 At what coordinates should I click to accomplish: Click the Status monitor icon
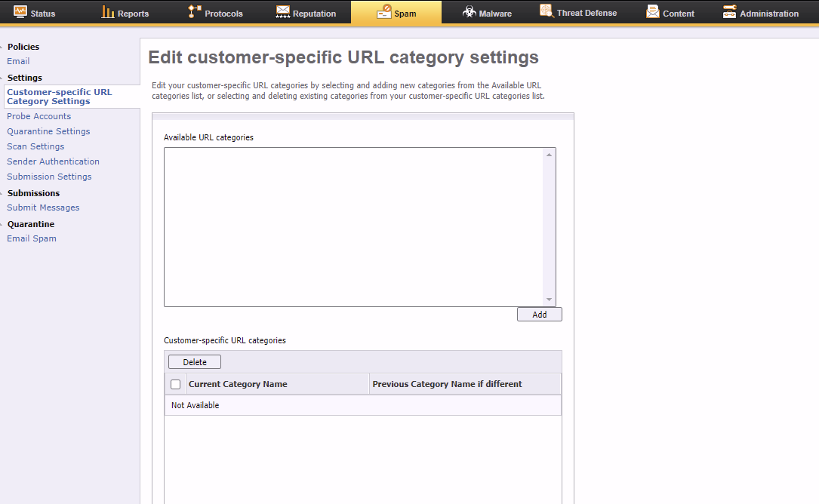pos(20,12)
